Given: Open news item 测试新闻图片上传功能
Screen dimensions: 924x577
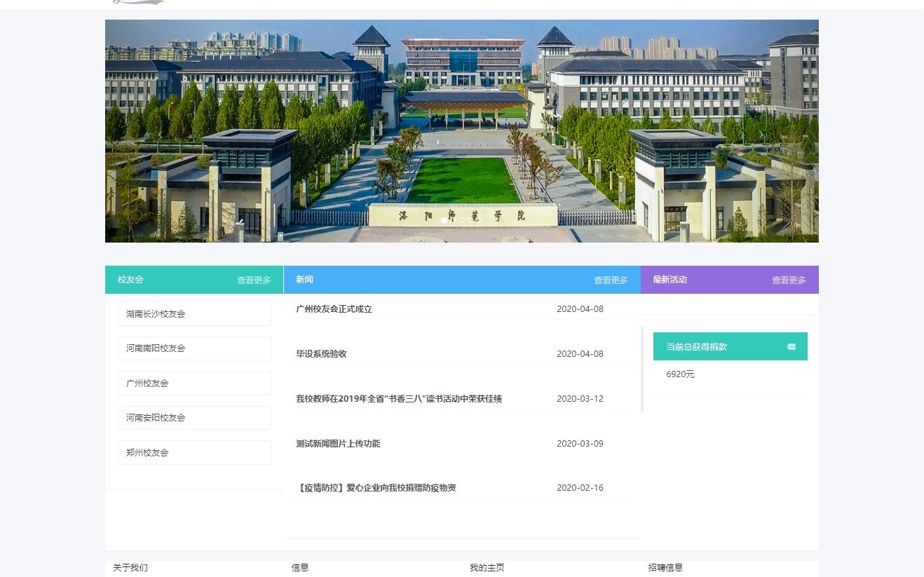Looking at the screenshot, I should coord(338,443).
